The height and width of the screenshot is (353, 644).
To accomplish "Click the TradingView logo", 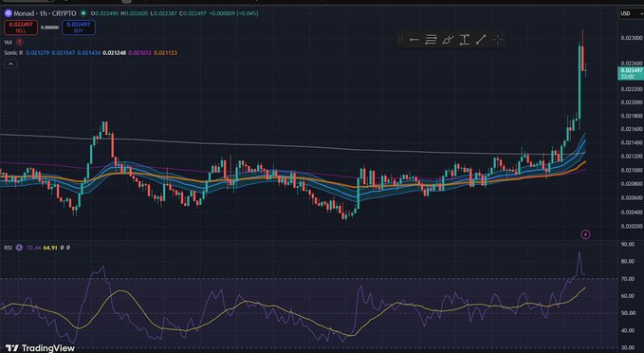I will pos(40,348).
